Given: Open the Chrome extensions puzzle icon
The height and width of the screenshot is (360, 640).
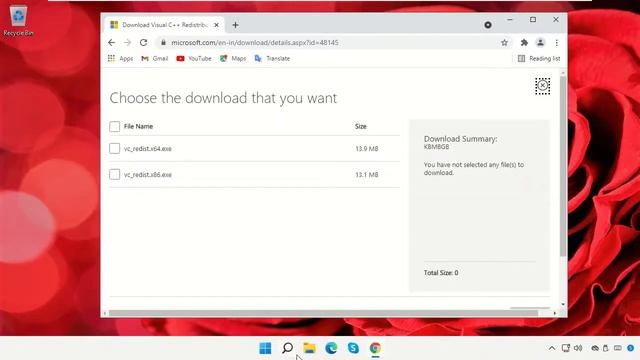Looking at the screenshot, I should [x=524, y=42].
